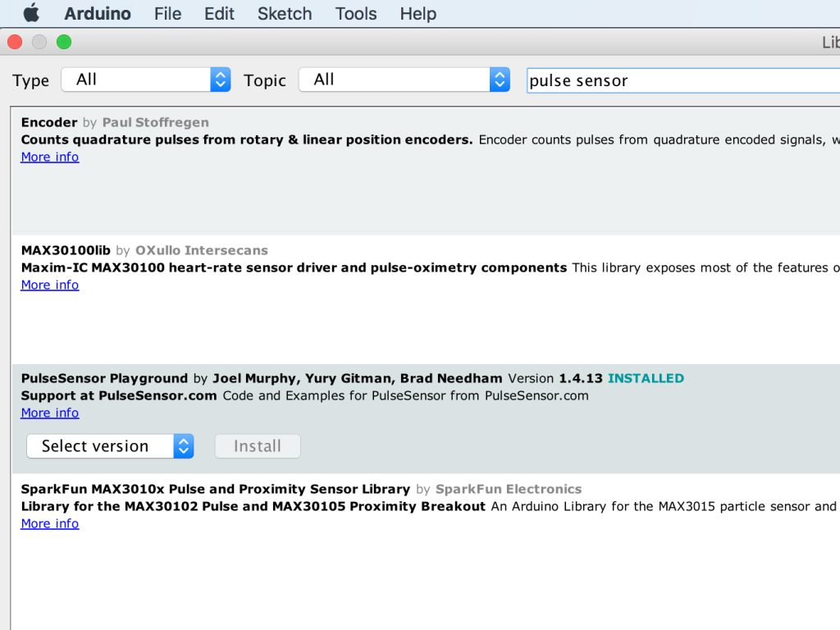Open More info link for PulseSensor Playground
Screen dimensions: 840x630
tap(50, 413)
